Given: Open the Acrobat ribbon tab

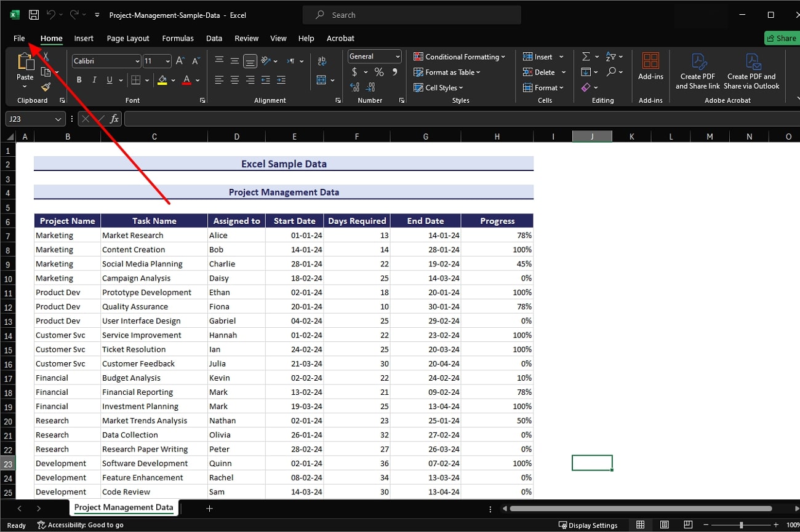Looking at the screenshot, I should [x=340, y=38].
